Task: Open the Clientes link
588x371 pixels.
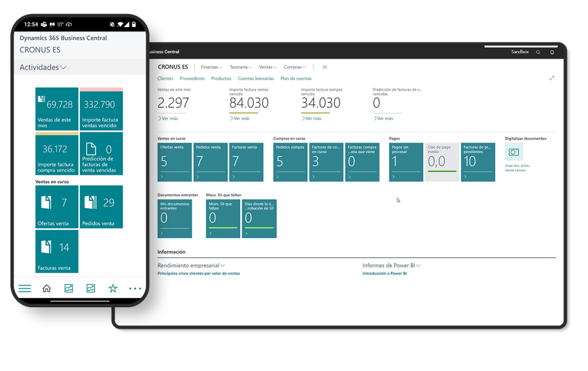Action: point(165,79)
